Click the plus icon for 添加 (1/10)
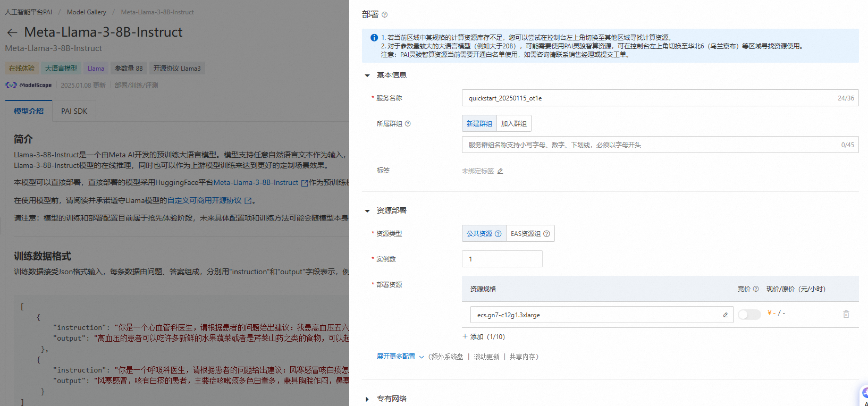Image resolution: width=868 pixels, height=406 pixels. 465,336
